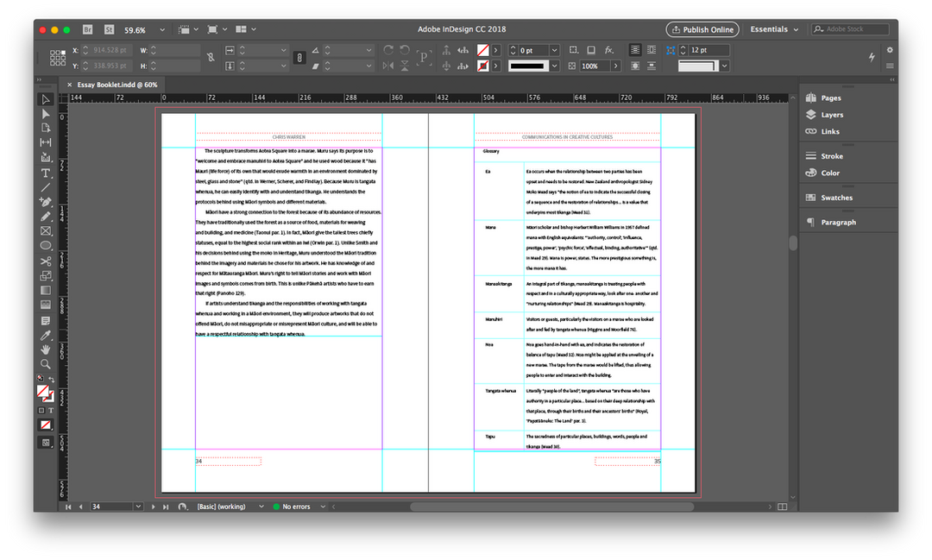Image resolution: width=932 pixels, height=560 pixels.
Task: Select the Rectangle Frame tool
Action: [46, 231]
